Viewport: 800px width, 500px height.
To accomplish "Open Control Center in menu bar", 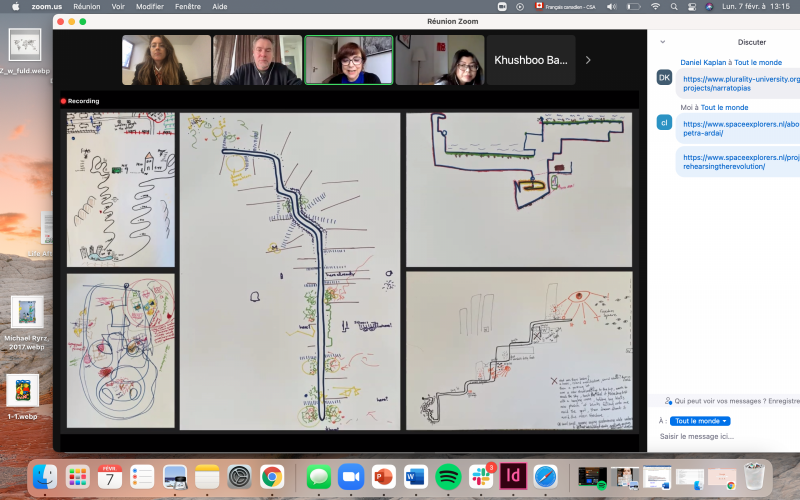I will [692, 7].
